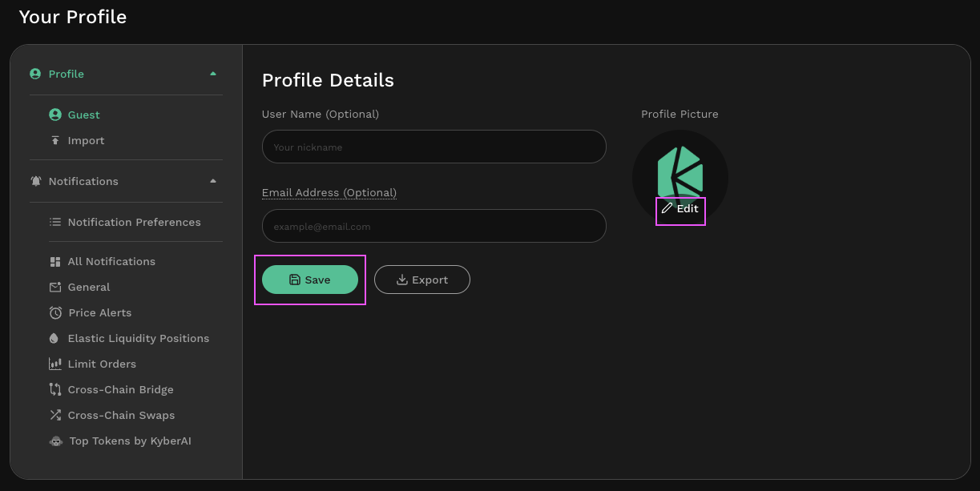
Task: Click the Export button
Action: 422,280
